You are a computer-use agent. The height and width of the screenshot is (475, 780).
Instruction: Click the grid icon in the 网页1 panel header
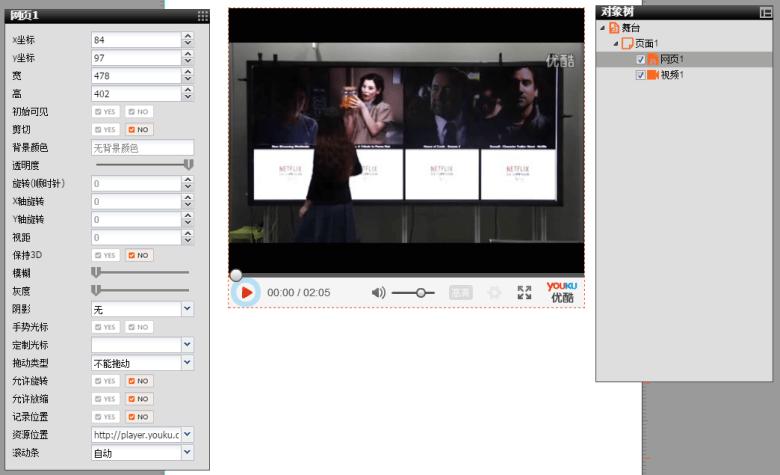pyautogui.click(x=202, y=15)
